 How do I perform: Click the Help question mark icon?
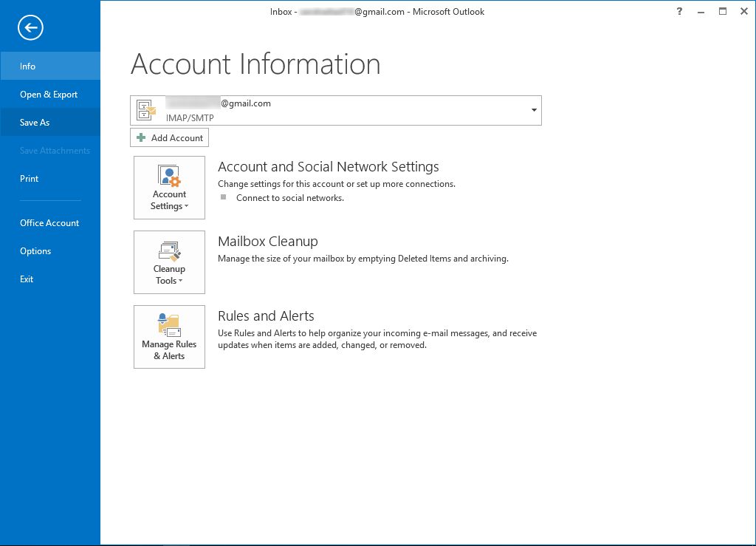pyautogui.click(x=678, y=12)
